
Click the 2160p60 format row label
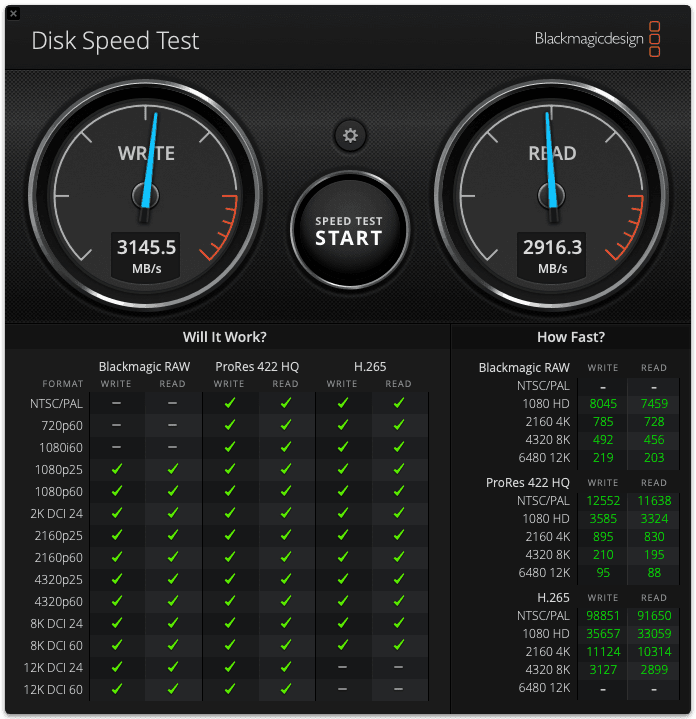tap(59, 558)
